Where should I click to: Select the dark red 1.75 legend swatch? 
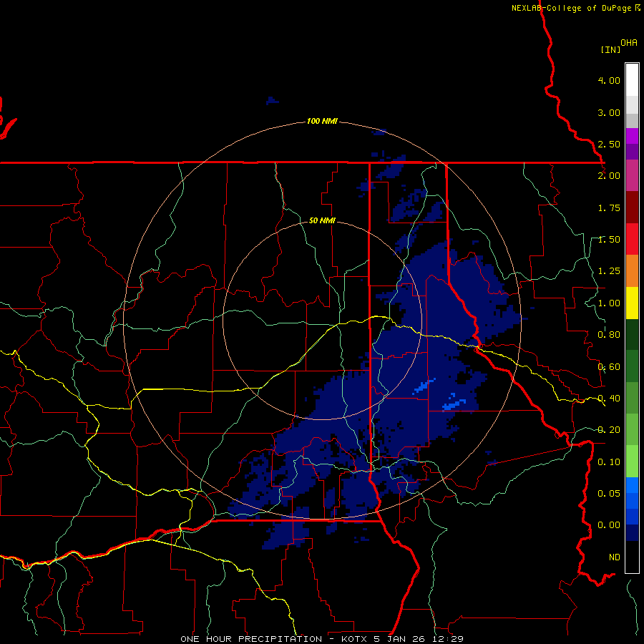coord(632,208)
